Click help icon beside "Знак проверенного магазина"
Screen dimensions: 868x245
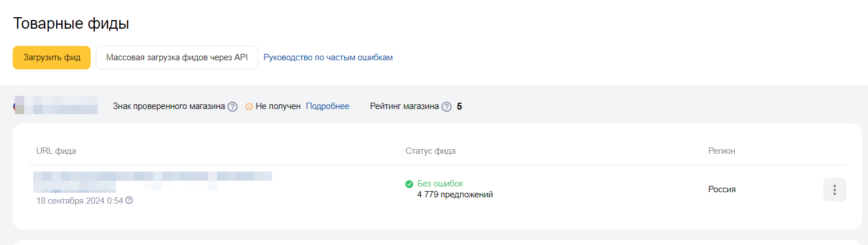coord(232,107)
